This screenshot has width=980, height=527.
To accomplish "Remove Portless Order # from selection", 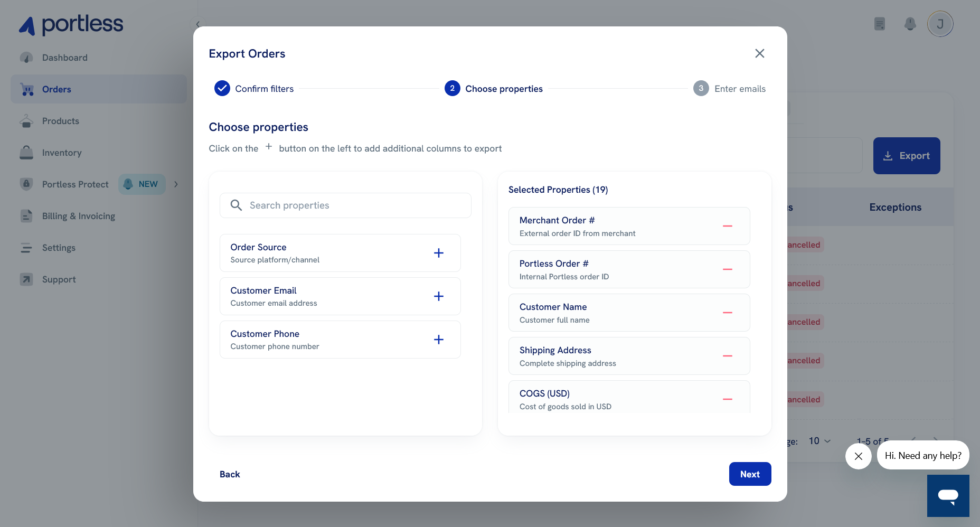I will tap(727, 269).
